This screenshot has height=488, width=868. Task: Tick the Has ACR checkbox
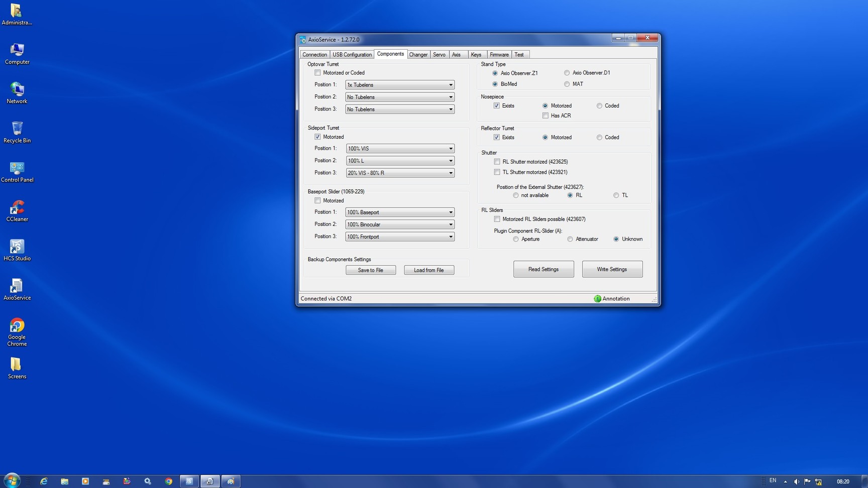coord(546,115)
